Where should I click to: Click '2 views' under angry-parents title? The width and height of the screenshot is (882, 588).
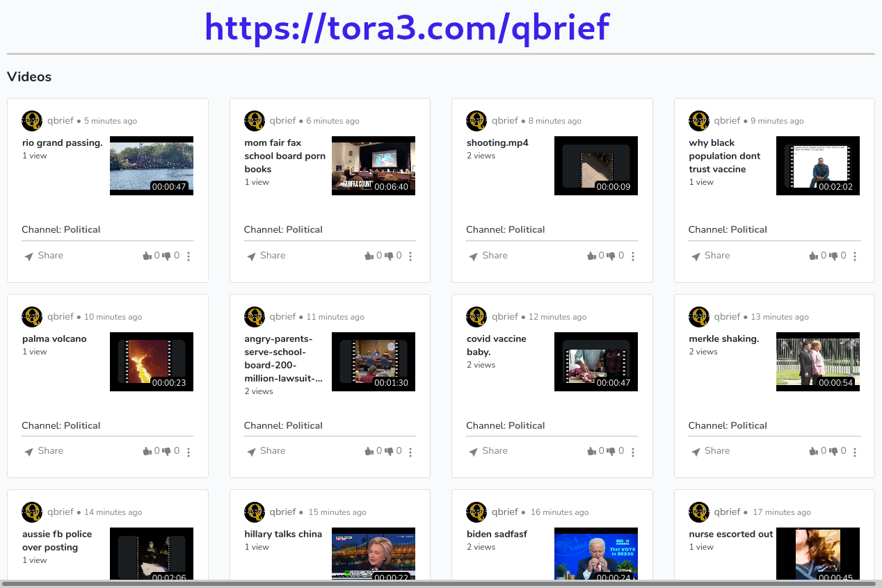coord(259,391)
